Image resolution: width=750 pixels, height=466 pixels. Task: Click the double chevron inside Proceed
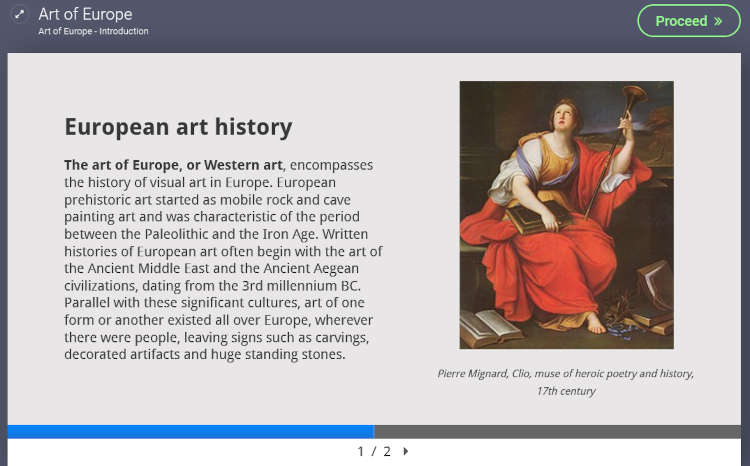click(718, 21)
